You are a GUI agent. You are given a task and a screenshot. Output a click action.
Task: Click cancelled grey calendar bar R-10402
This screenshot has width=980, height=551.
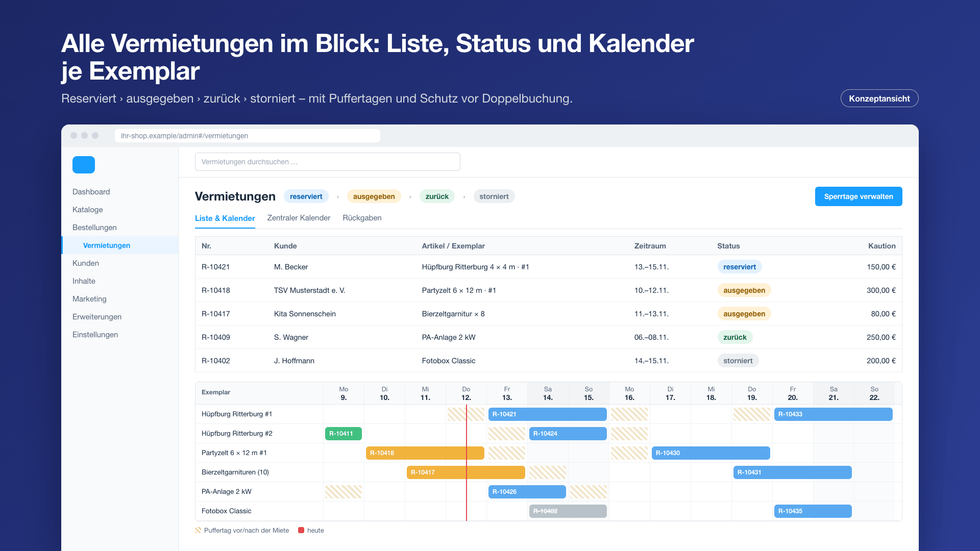pos(568,511)
